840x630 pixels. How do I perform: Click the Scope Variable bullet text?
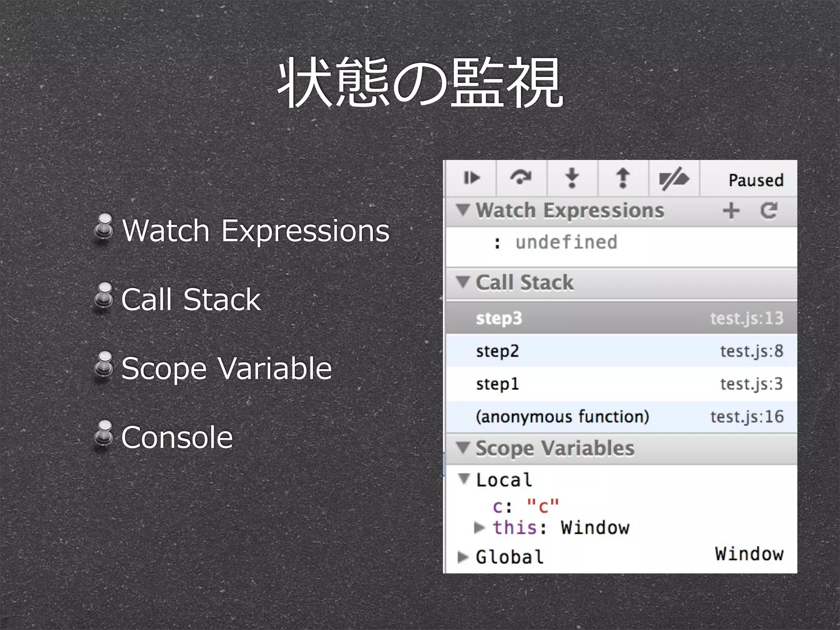click(227, 368)
